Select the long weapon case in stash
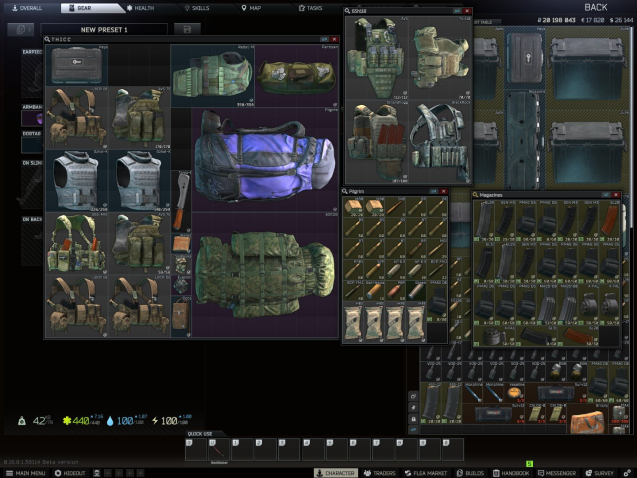Image resolution: width=637 pixels, height=478 pixels. coord(525,140)
